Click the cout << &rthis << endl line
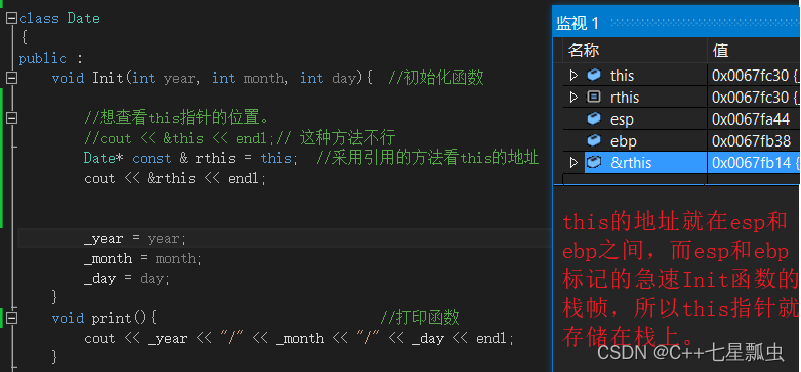The image size is (801, 372). point(175,179)
